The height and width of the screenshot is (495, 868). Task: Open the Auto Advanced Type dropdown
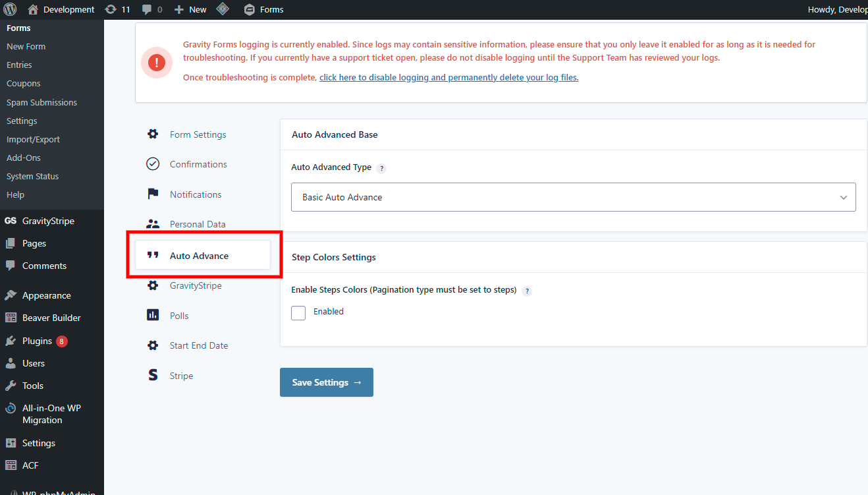point(573,197)
